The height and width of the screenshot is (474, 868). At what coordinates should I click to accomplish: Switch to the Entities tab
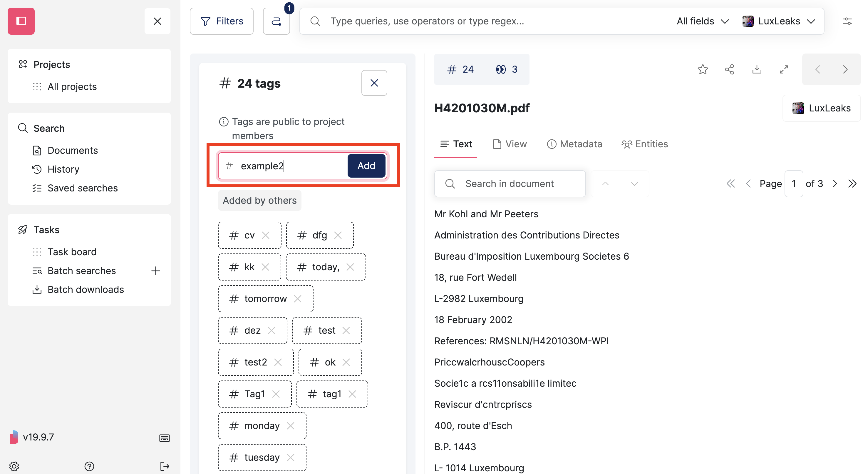(x=645, y=144)
